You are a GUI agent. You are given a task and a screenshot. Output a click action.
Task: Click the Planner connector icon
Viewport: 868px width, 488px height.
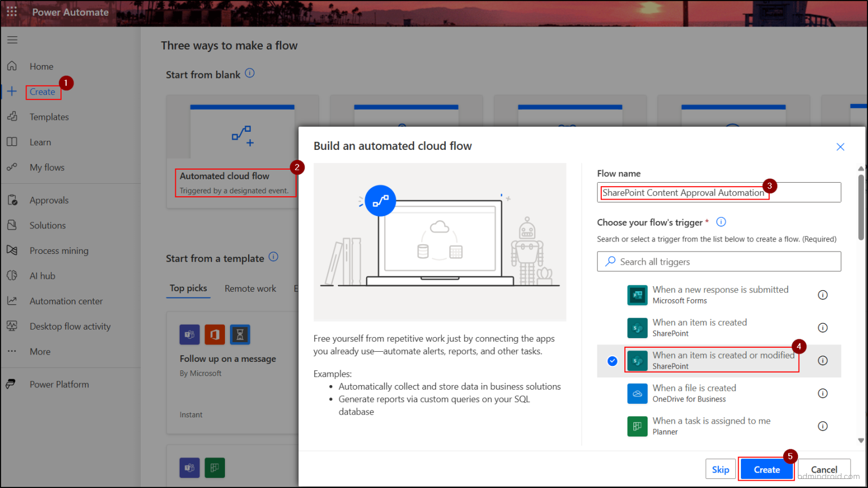click(637, 426)
